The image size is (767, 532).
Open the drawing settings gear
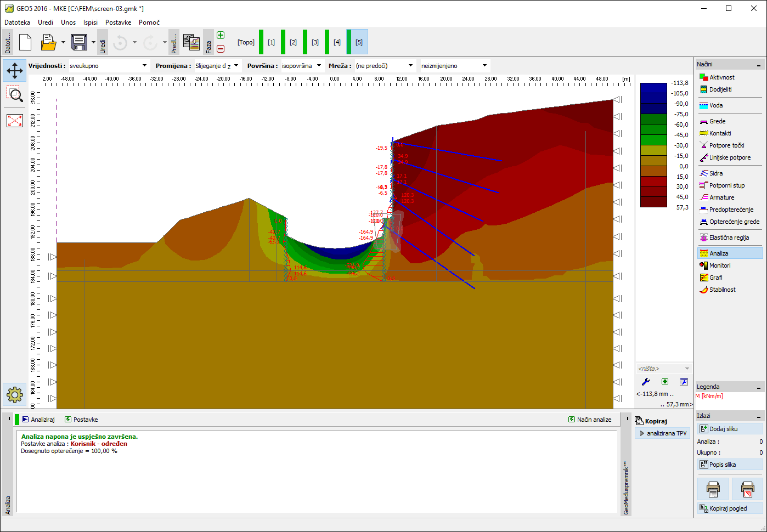click(15, 394)
